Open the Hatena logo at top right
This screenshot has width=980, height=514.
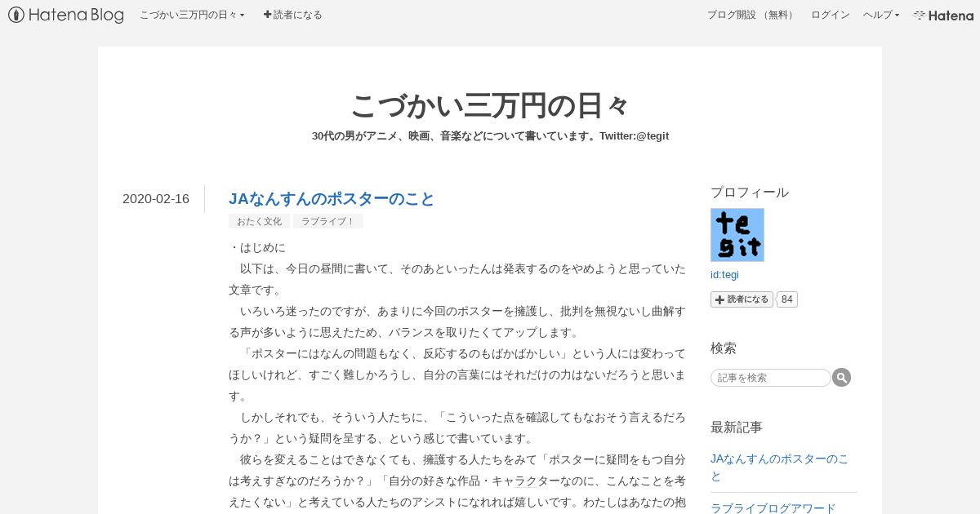[943, 15]
